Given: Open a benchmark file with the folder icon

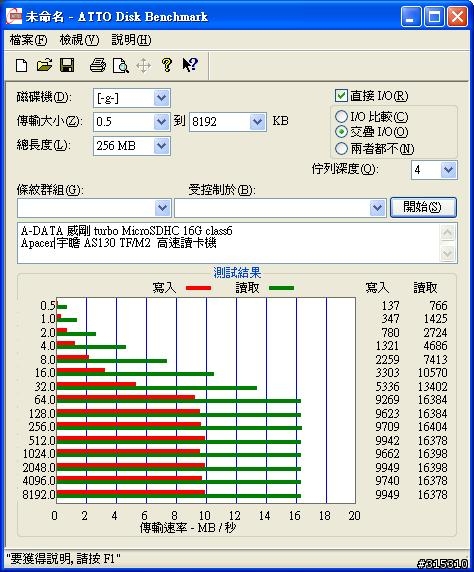Looking at the screenshot, I should [x=44, y=66].
